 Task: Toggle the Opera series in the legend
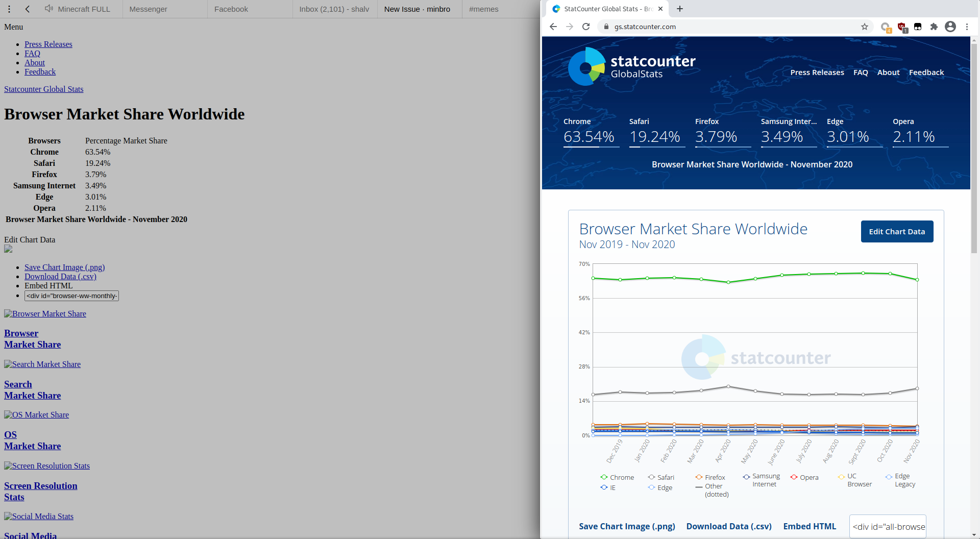pos(804,477)
